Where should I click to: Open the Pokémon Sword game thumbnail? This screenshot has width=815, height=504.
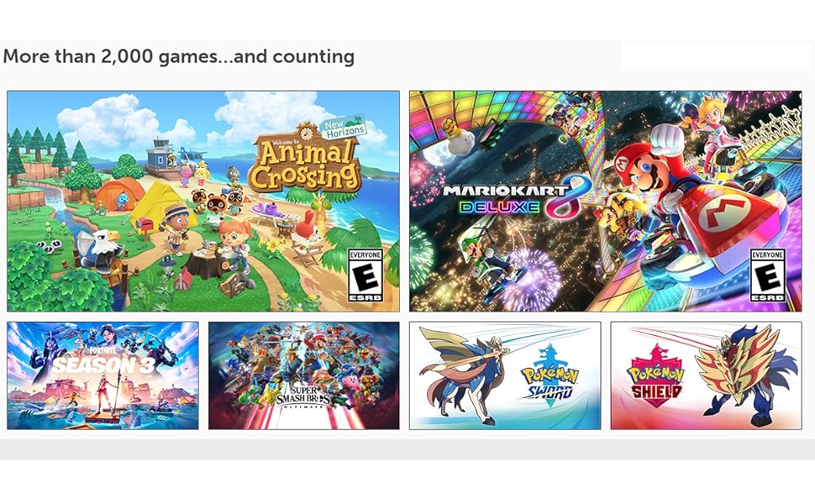pos(505,375)
